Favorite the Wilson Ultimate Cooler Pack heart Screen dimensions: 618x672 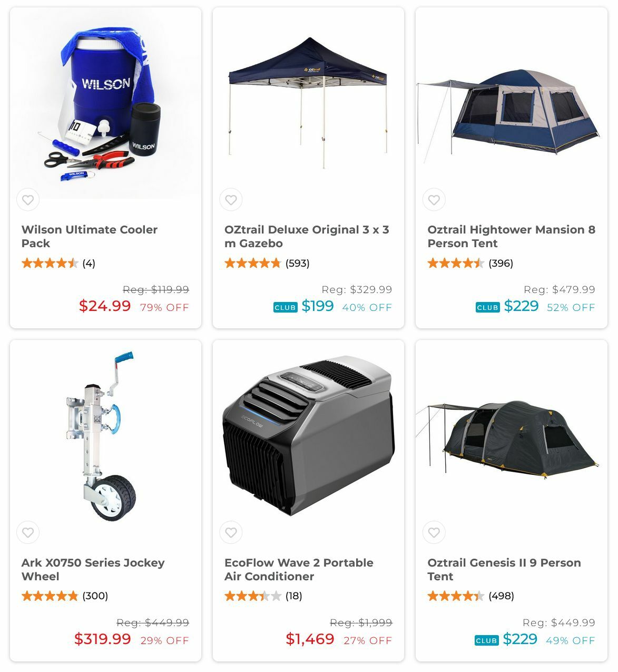[28, 200]
